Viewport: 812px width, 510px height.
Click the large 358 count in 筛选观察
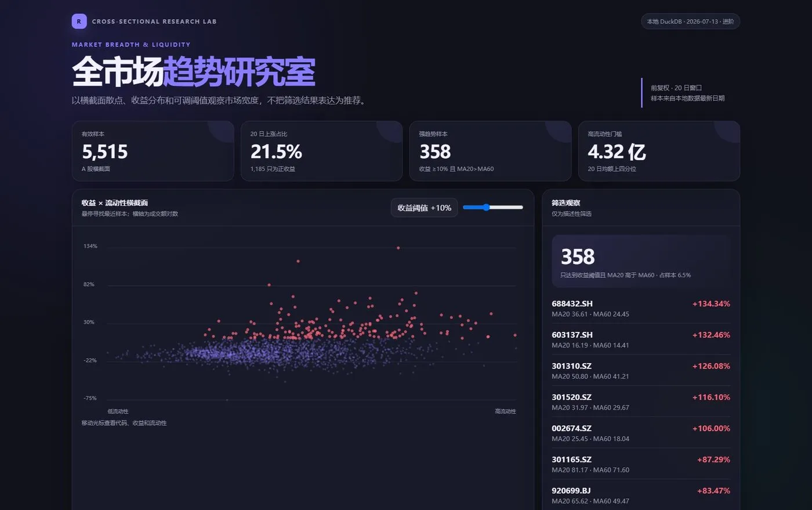click(578, 256)
